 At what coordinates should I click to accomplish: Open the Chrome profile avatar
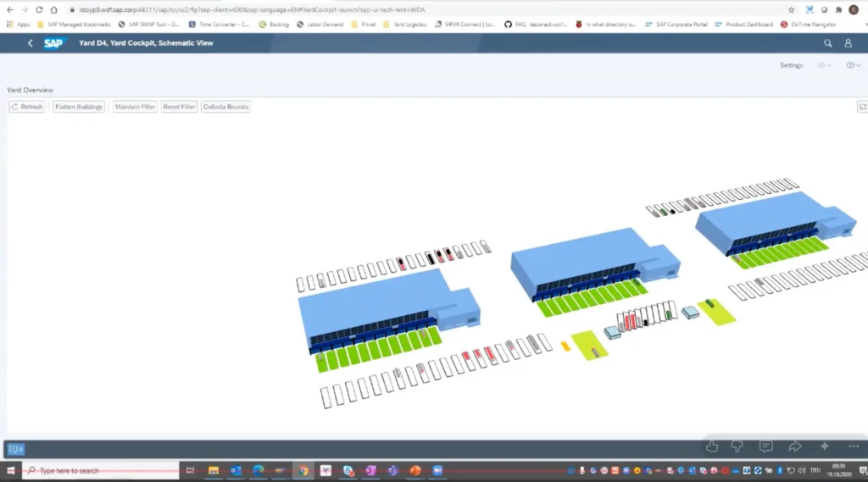pyautogui.click(x=854, y=9)
